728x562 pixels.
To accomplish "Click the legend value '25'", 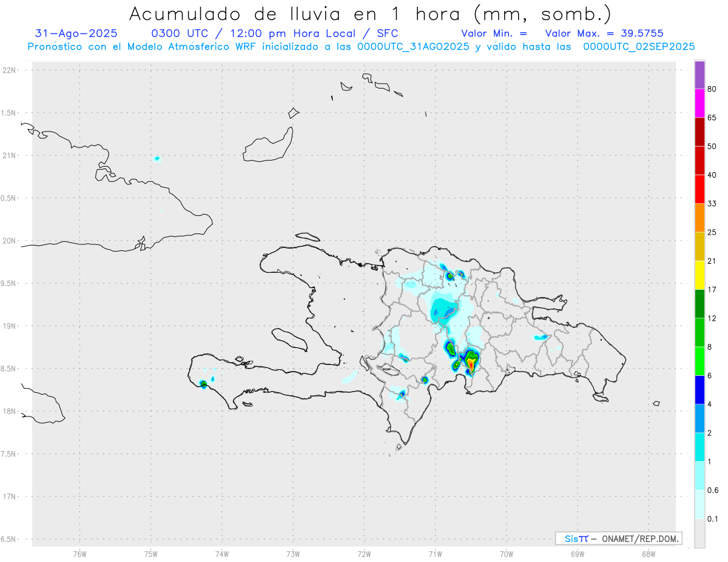I will [712, 232].
